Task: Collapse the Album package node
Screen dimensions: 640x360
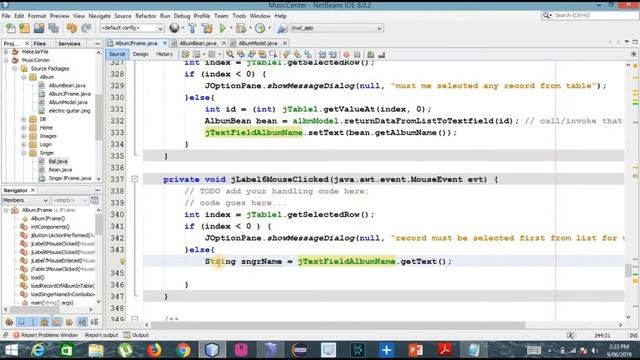Action: click(24, 77)
